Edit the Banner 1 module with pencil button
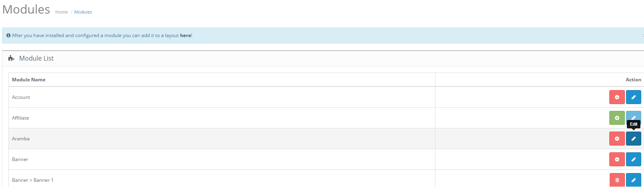 point(634,180)
